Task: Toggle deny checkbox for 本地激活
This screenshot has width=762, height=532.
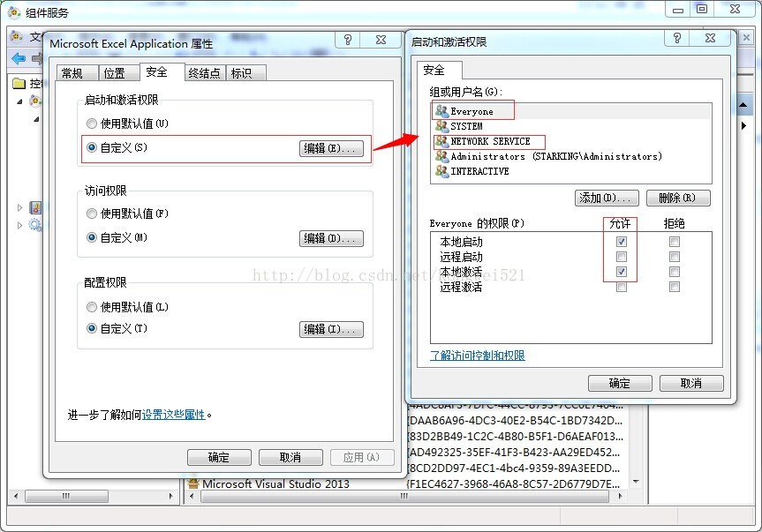Action: click(x=674, y=272)
